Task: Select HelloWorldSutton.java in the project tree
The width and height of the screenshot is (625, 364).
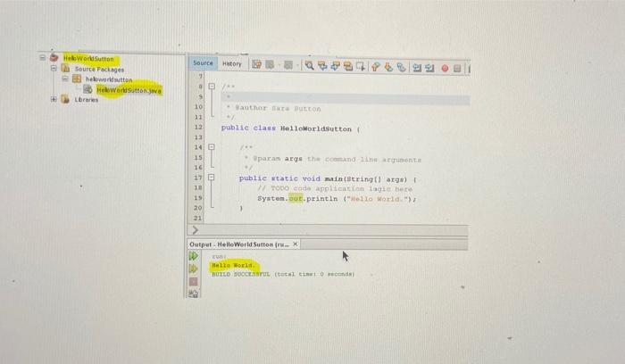Action: pyautogui.click(x=129, y=90)
